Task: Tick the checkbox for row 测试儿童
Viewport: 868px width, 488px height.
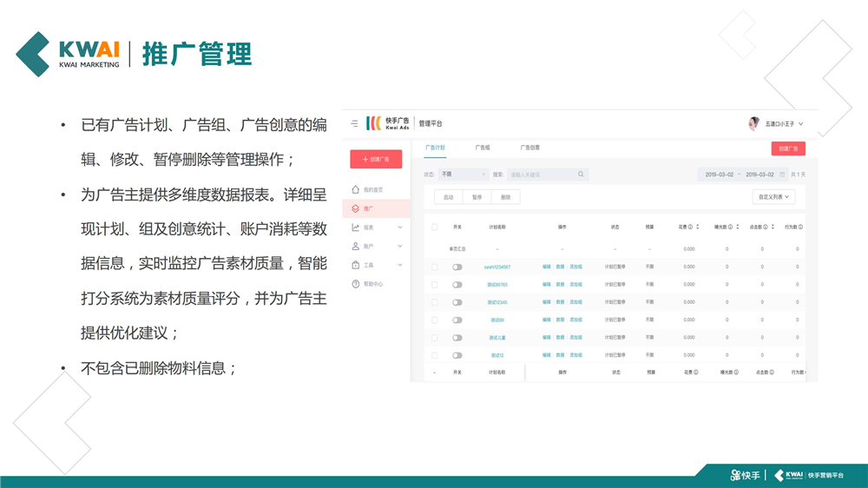Action: click(435, 338)
